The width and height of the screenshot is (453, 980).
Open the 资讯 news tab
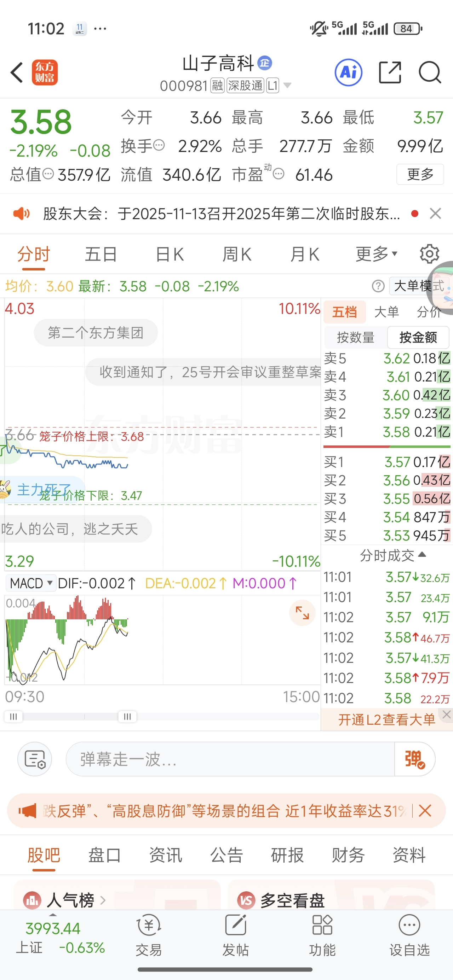(x=165, y=855)
